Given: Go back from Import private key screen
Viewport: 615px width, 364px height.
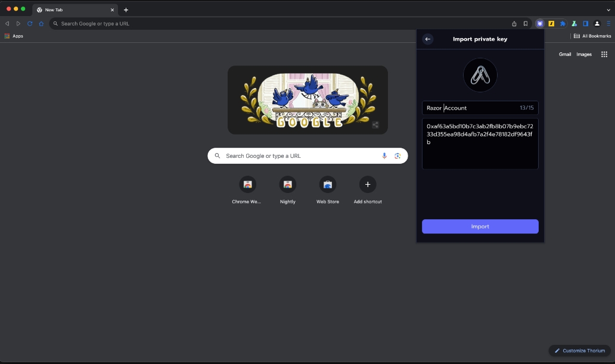Looking at the screenshot, I should click(427, 39).
